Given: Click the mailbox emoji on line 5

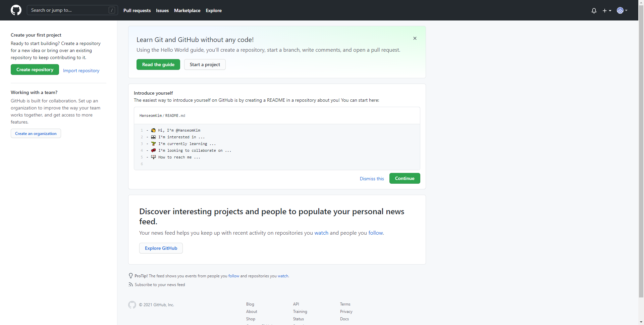Looking at the screenshot, I should coord(153,157).
